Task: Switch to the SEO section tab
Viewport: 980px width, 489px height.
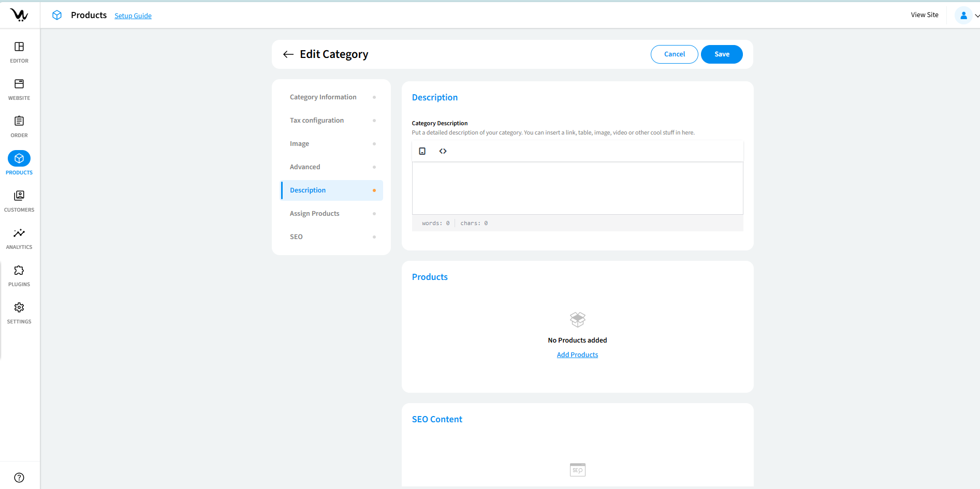Action: [296, 237]
